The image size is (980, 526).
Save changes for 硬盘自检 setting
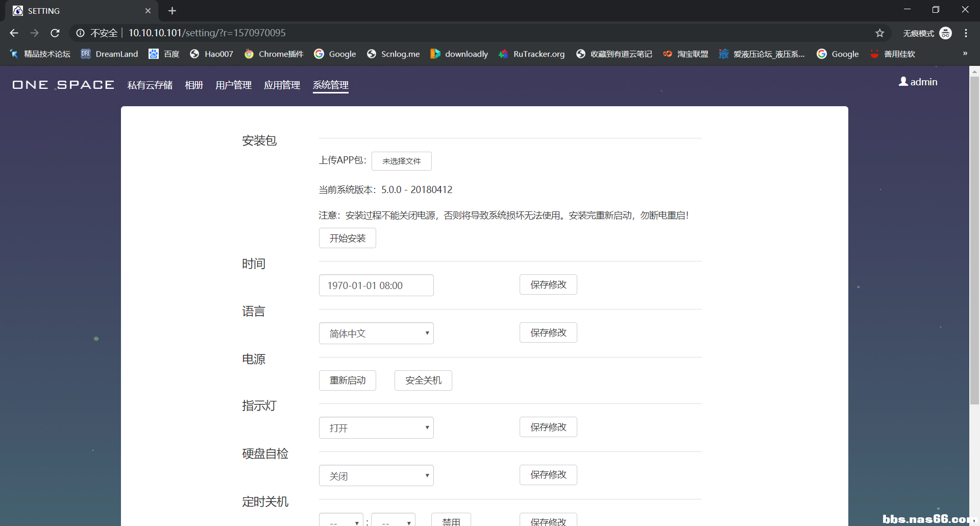pyautogui.click(x=548, y=474)
